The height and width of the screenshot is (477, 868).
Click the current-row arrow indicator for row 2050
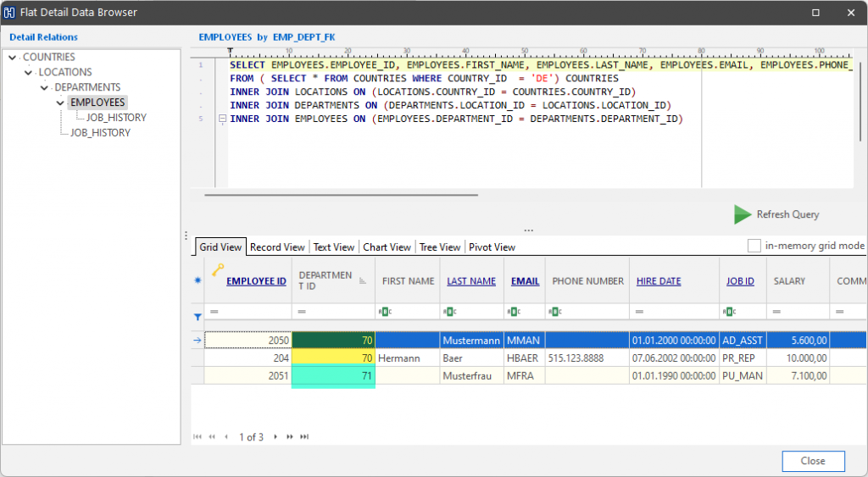point(198,341)
